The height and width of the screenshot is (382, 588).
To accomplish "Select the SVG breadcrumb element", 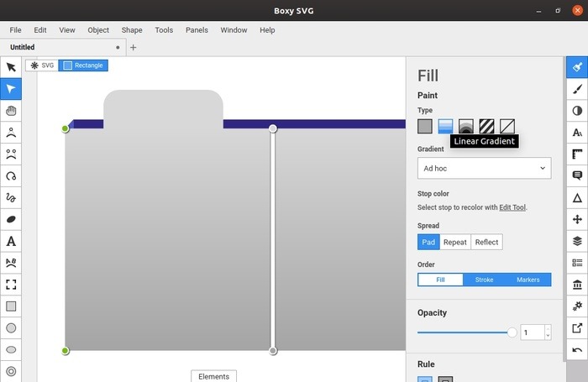I will pyautogui.click(x=42, y=65).
